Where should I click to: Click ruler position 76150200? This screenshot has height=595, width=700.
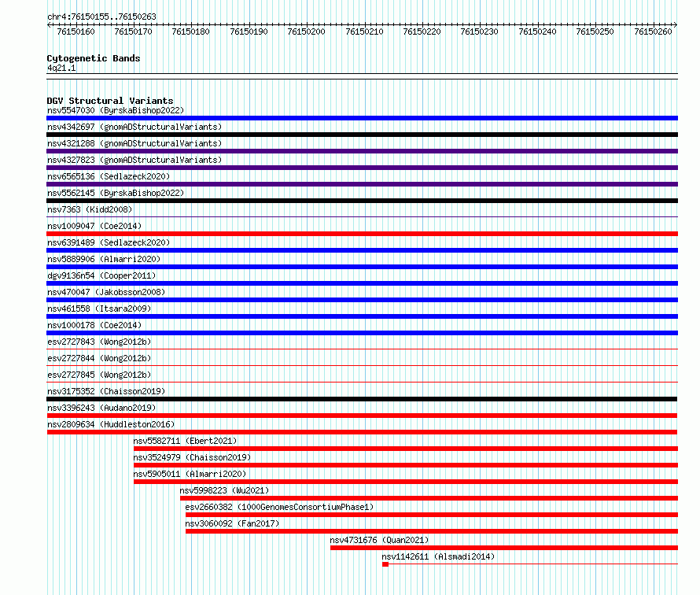(x=306, y=31)
